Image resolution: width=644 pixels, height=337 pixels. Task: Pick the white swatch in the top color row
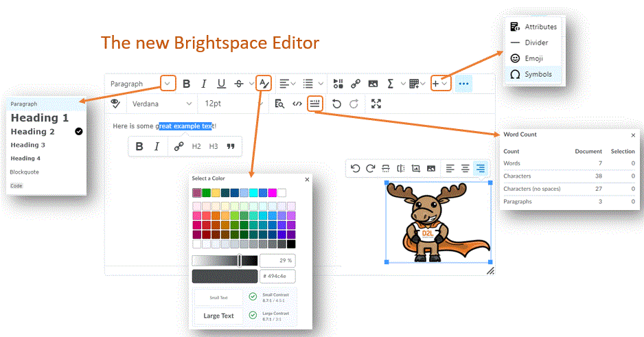point(281,192)
